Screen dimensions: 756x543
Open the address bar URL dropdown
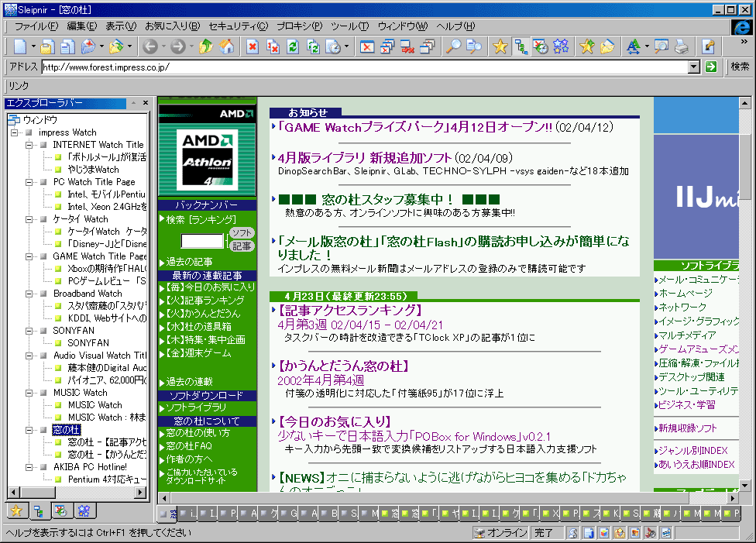(694, 67)
